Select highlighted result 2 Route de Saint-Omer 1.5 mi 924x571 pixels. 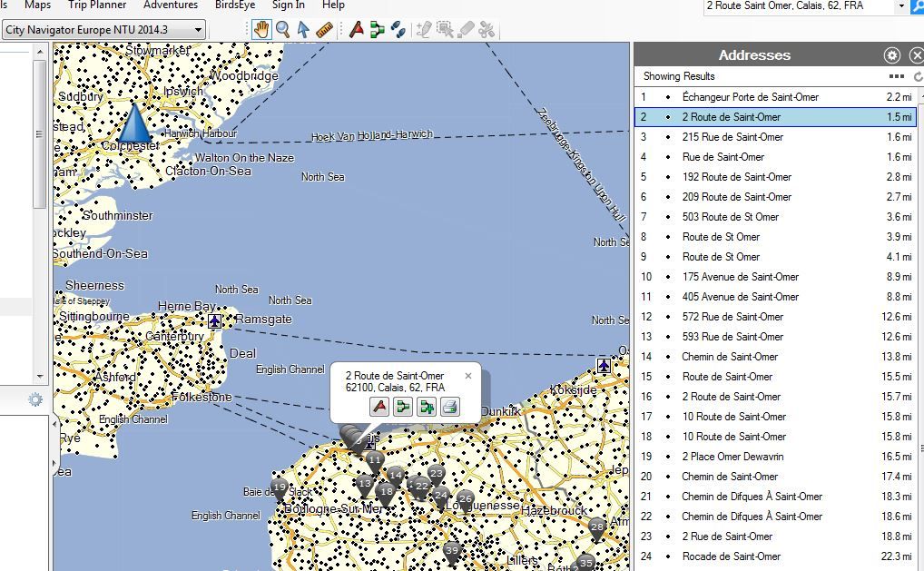click(777, 117)
